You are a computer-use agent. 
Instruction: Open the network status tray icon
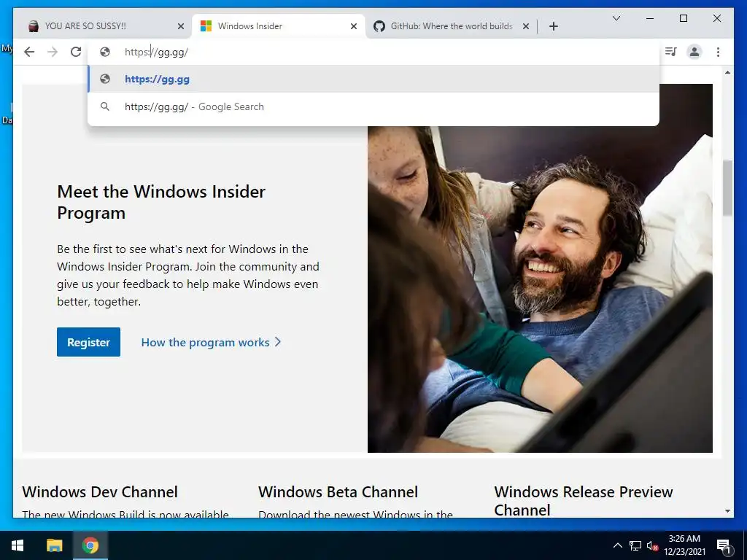point(635,545)
